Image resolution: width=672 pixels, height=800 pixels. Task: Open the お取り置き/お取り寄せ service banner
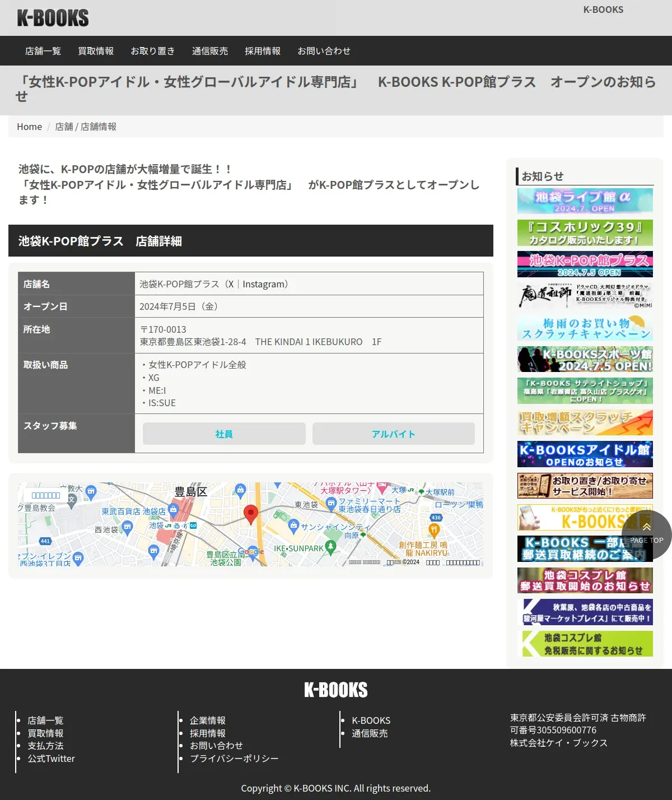point(585,486)
